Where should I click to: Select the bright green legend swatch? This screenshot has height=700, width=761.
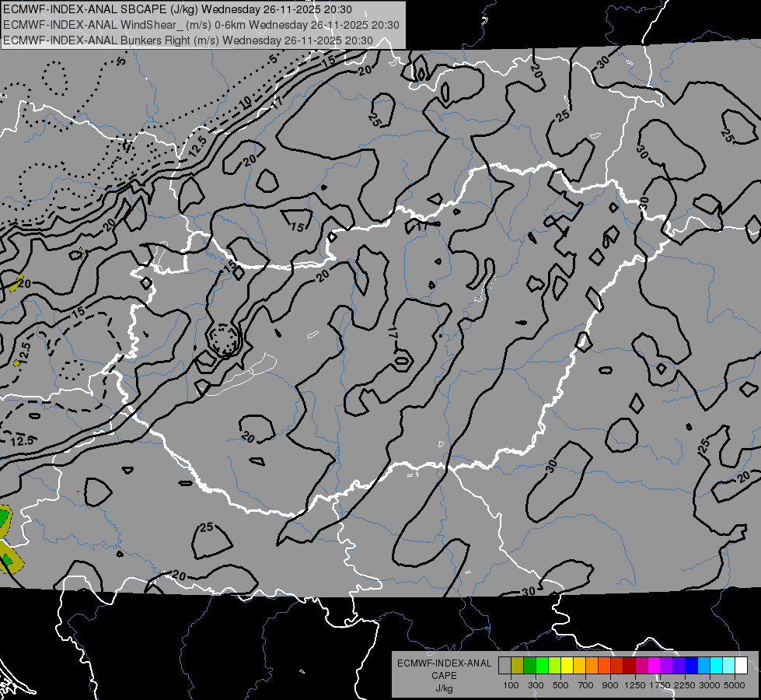coord(542,665)
